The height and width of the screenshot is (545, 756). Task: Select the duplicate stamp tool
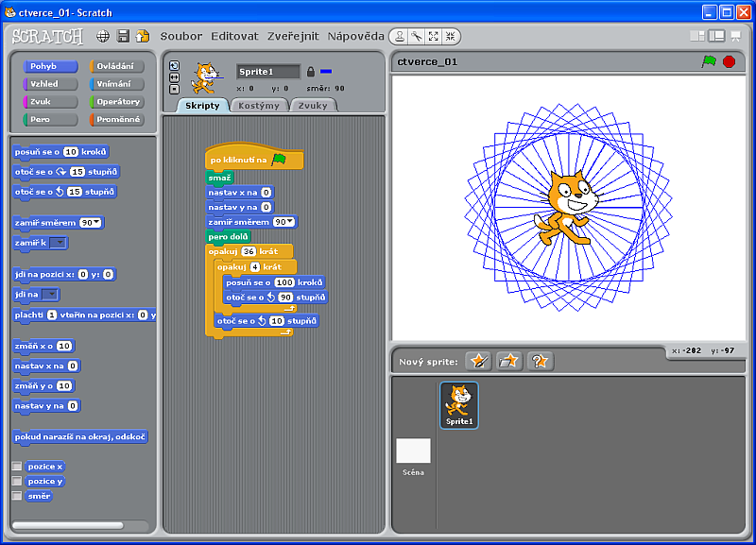coord(400,36)
